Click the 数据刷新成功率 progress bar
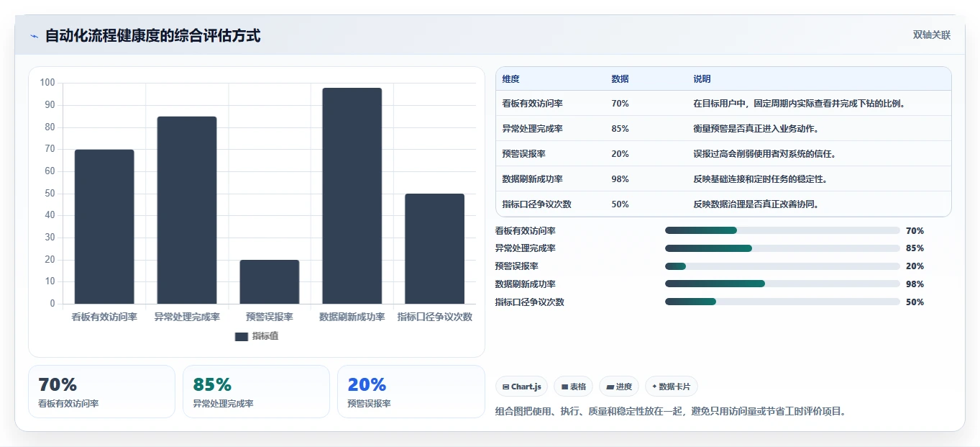Viewport: 980px width, 447px height. pos(782,284)
